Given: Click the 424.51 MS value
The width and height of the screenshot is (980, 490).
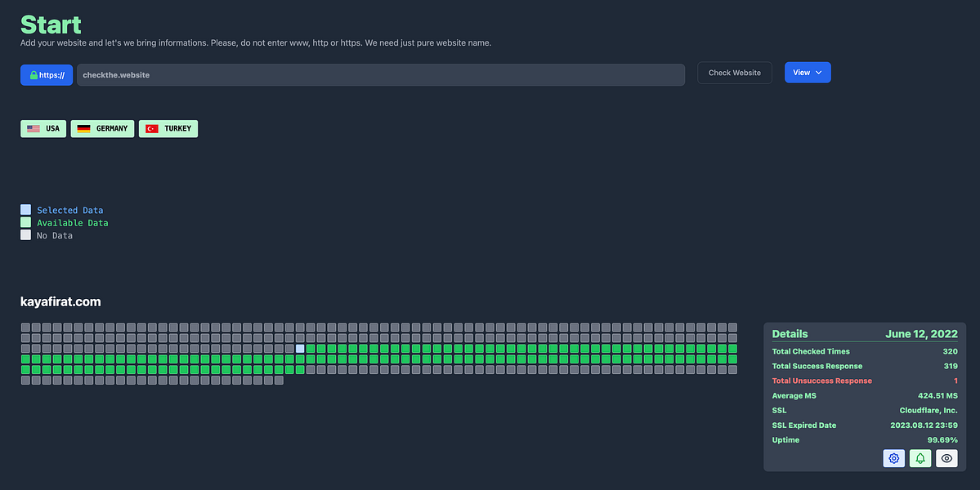Looking at the screenshot, I should tap(938, 396).
